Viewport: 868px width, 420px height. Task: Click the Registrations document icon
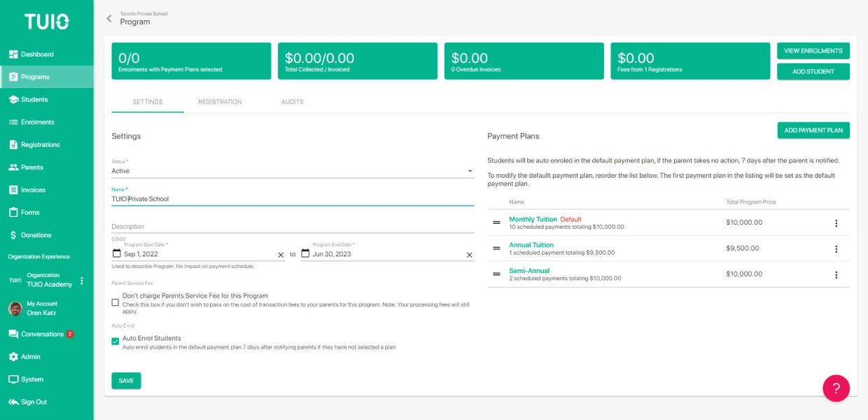point(13,145)
